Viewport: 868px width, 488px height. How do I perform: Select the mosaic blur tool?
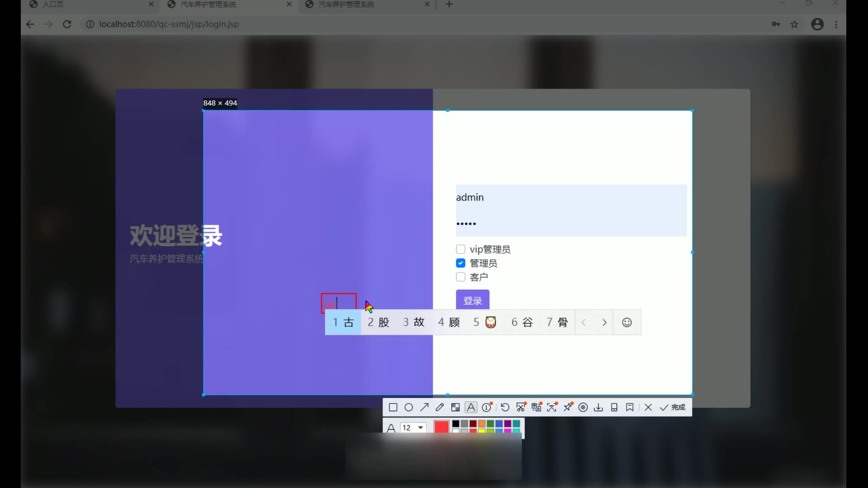coord(455,408)
